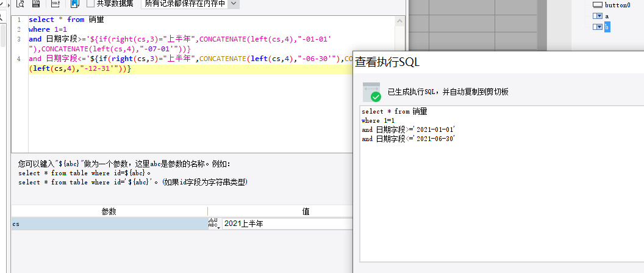Screen dimensions: 644x273
Task: Click the success checkmark icon in SQL dialog
Action: (376, 97)
